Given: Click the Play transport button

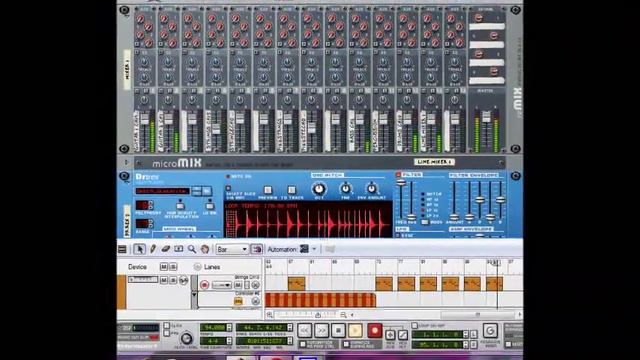Looking at the screenshot, I should (x=355, y=330).
